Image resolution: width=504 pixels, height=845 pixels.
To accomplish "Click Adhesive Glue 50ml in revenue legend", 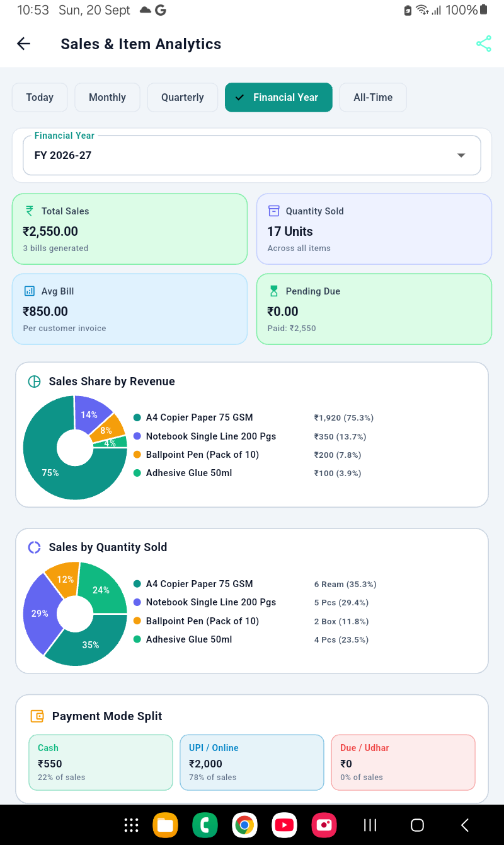I will click(189, 473).
